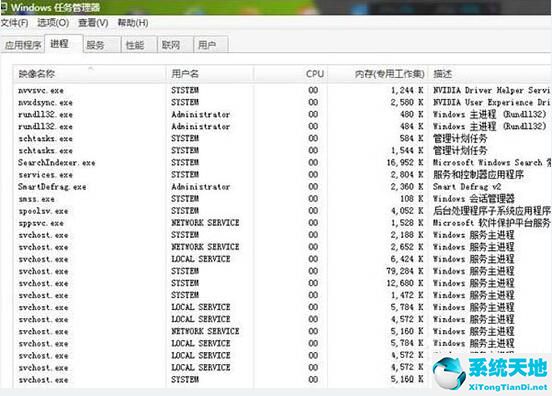Switch to the 用户 tab
Screen dimensions: 552x396
pos(211,45)
